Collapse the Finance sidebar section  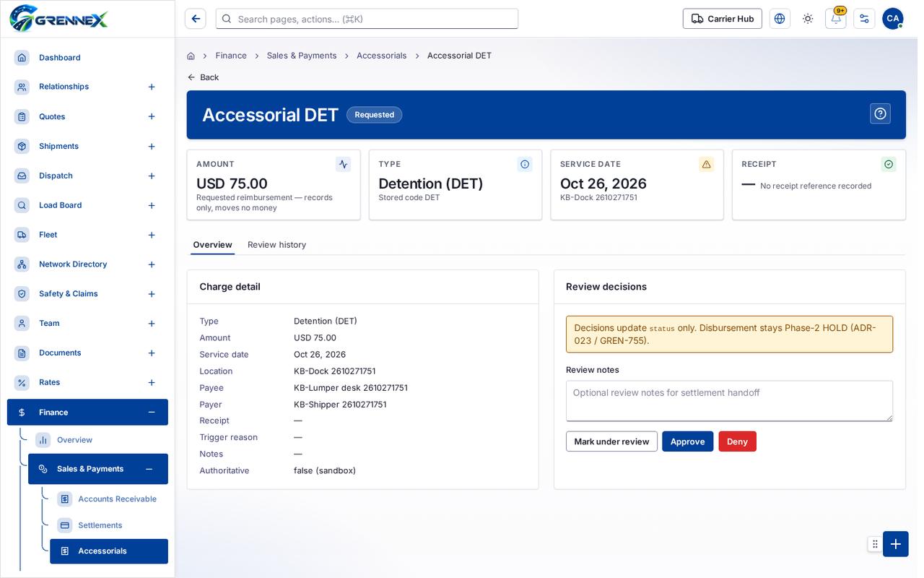pyautogui.click(x=152, y=412)
